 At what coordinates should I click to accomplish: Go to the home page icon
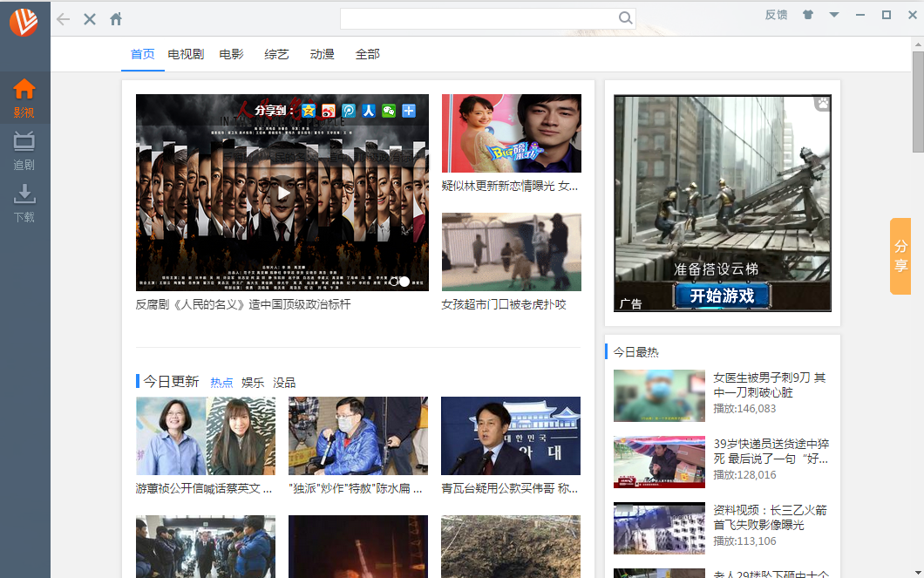pos(116,19)
